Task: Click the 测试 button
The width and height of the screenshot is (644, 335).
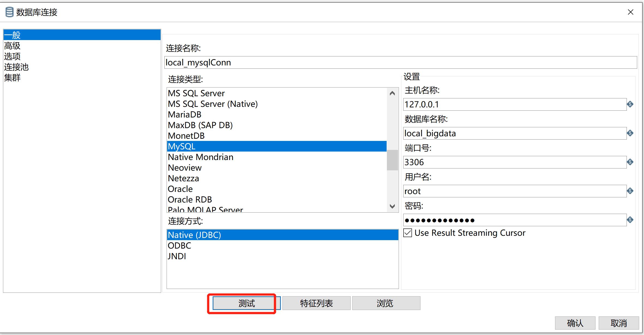Action: pyautogui.click(x=246, y=303)
